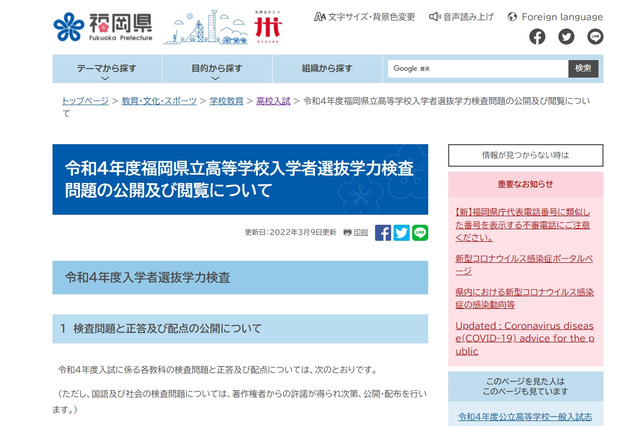Click the 検索 search button
The width and height of the screenshot is (640, 426).
tap(583, 69)
